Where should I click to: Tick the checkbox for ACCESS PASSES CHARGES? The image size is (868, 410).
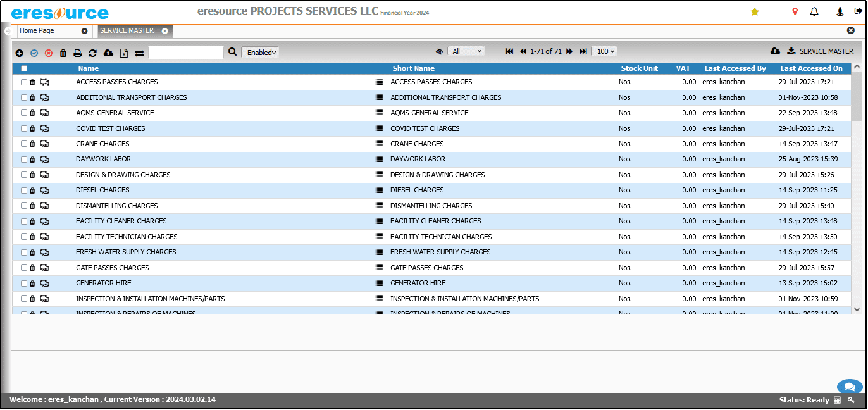[x=24, y=82]
